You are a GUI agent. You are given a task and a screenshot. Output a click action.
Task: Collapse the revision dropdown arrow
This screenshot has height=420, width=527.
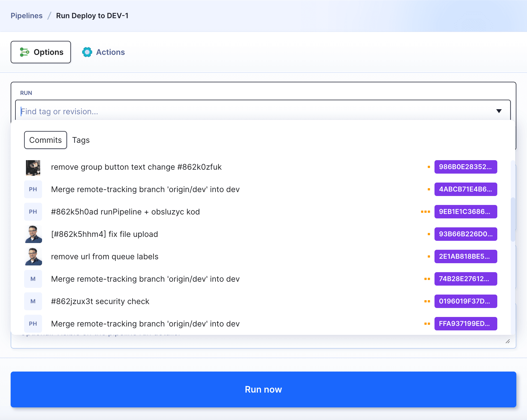(x=499, y=111)
